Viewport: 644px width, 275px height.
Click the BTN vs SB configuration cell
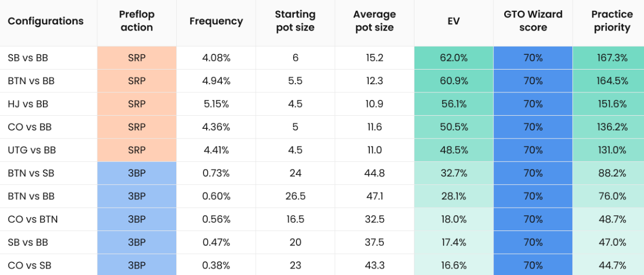pyautogui.click(x=31, y=173)
